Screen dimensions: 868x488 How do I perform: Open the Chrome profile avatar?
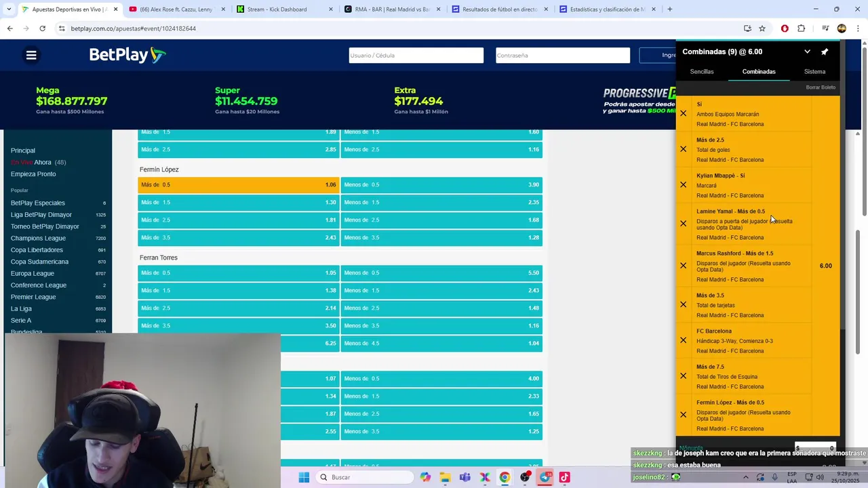842,28
